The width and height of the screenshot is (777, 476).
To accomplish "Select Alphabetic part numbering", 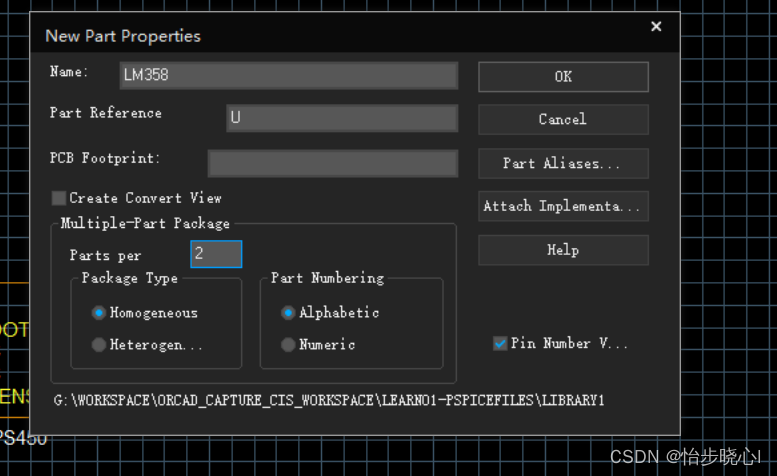I will pyautogui.click(x=288, y=313).
